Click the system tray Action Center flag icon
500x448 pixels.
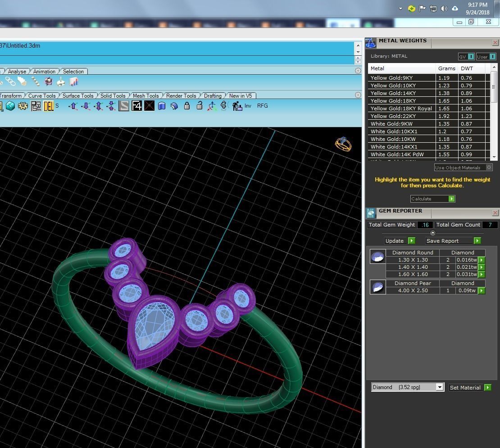(422, 9)
